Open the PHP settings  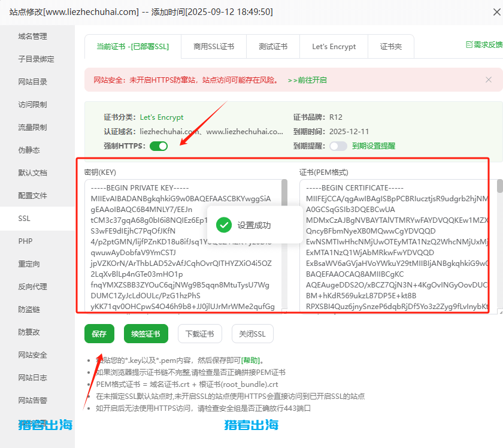25,241
